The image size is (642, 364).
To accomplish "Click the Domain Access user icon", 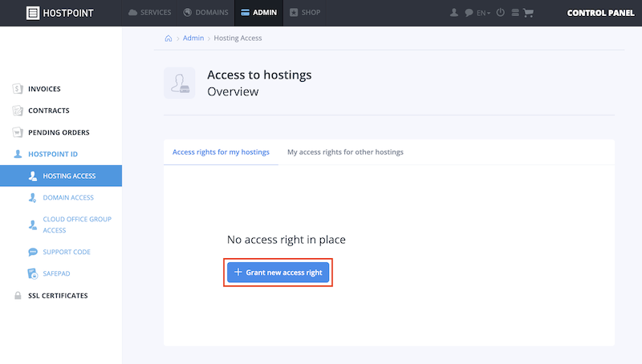I will [33, 198].
